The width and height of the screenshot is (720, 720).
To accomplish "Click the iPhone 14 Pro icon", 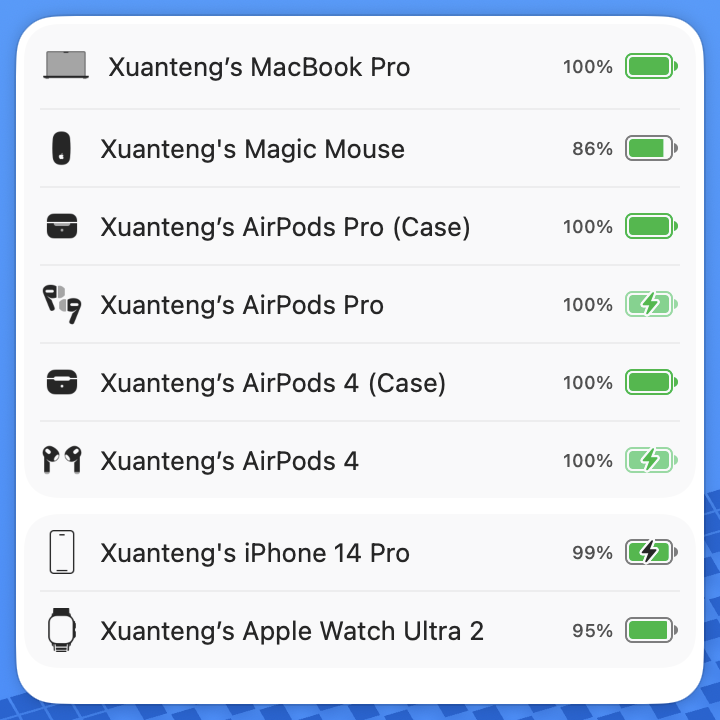I will (x=62, y=552).
